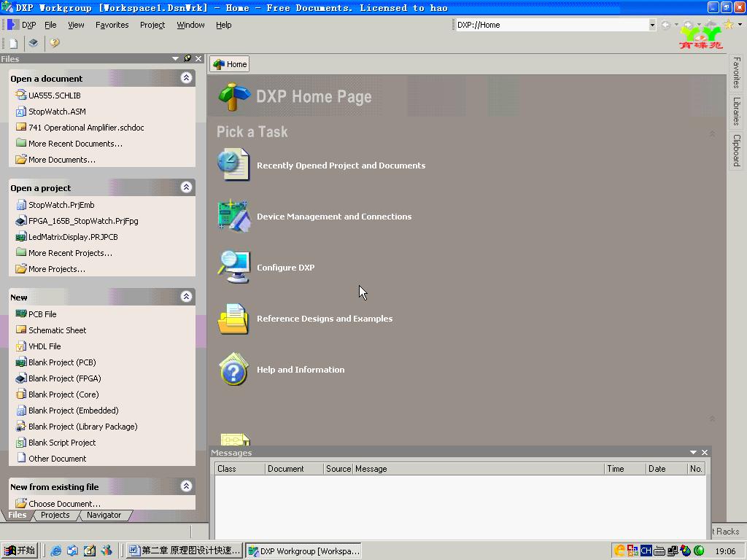This screenshot has width=747, height=560.
Task: Open the Favorites side panel tab
Action: click(737, 72)
